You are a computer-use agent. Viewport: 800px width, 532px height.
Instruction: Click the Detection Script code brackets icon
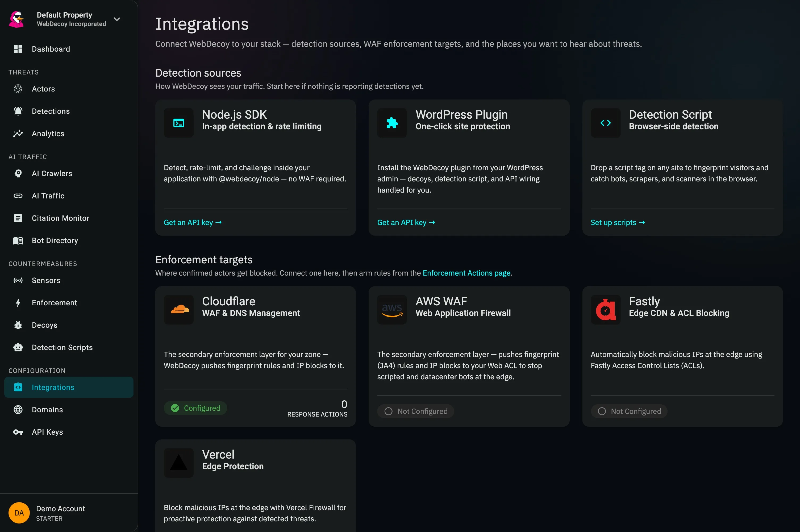(606, 123)
